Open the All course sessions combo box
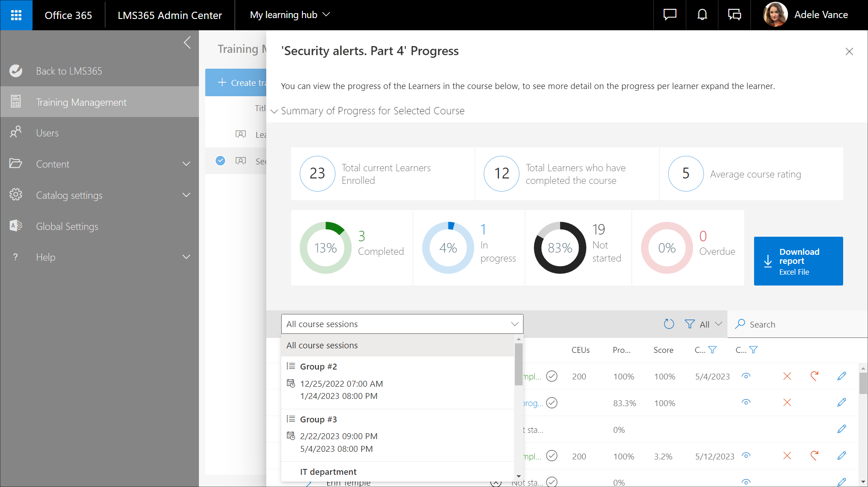This screenshot has height=487, width=868. [x=402, y=324]
